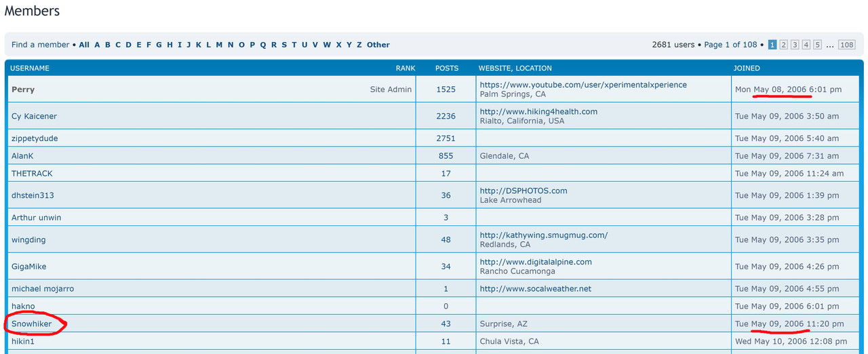Open wingding's profile

(28, 239)
